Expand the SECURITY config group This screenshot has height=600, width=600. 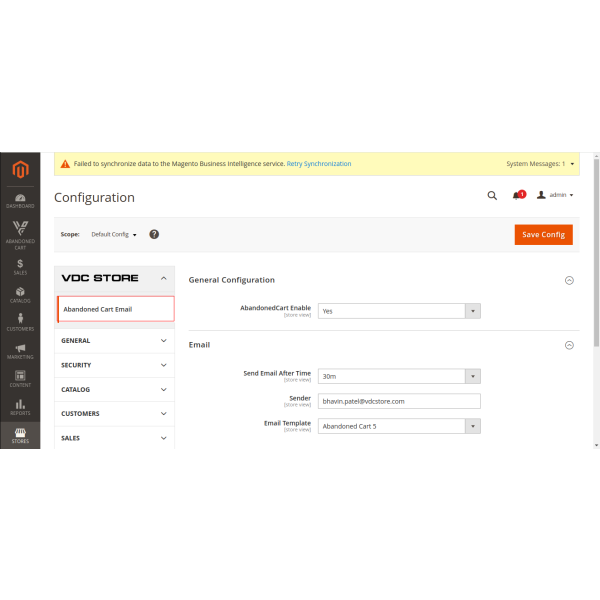(114, 365)
